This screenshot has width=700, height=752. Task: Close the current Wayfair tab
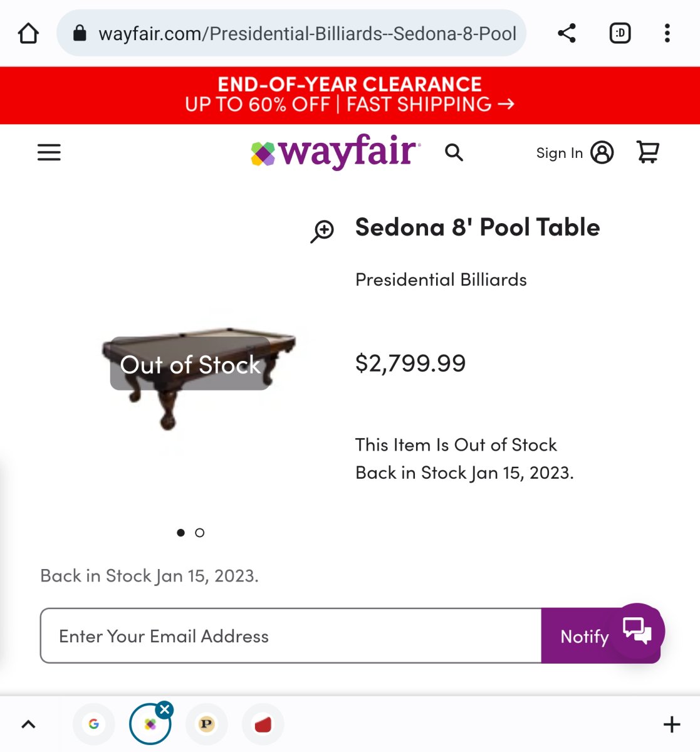pos(165,709)
